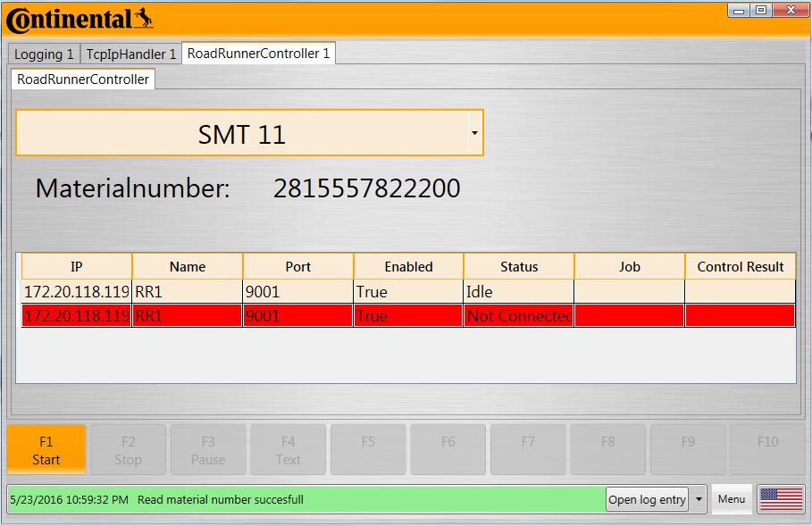This screenshot has width=812, height=526.
Task: Click RR1 name in the Idle row
Action: point(188,292)
